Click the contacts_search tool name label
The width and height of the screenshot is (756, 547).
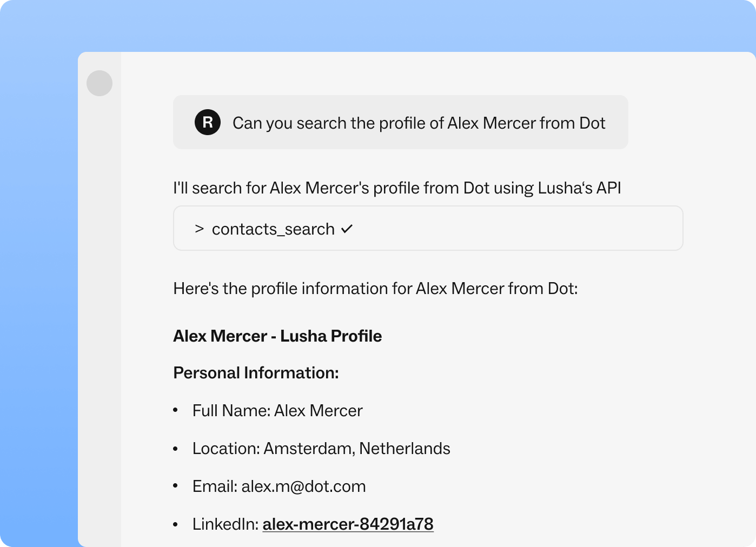tap(273, 229)
